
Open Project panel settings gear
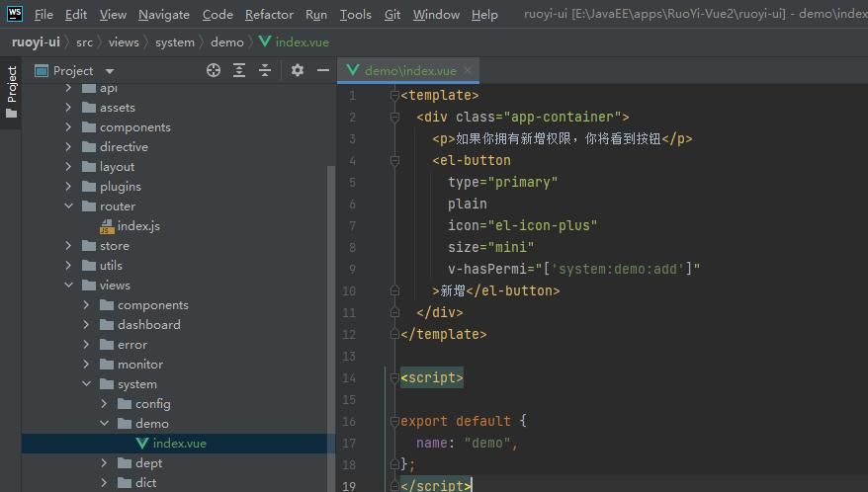[x=298, y=70]
